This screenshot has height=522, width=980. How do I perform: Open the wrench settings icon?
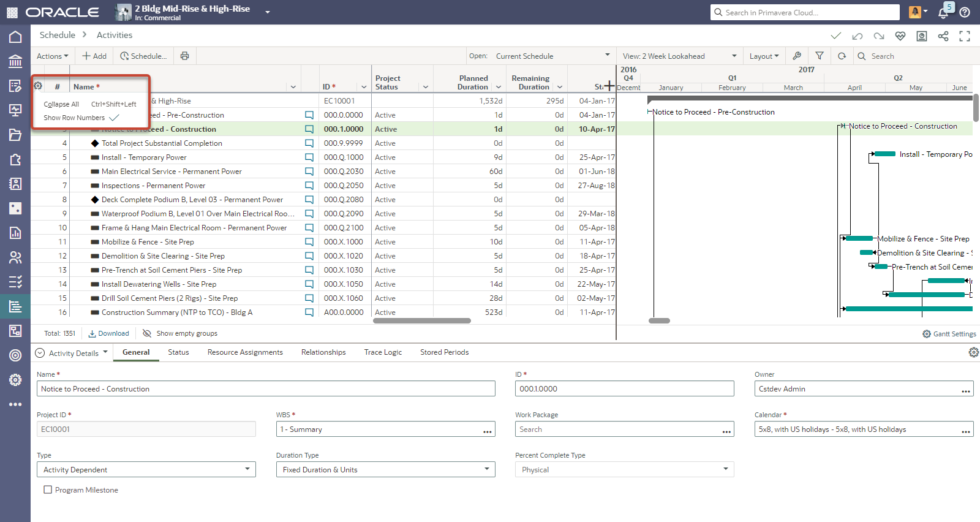click(x=797, y=56)
